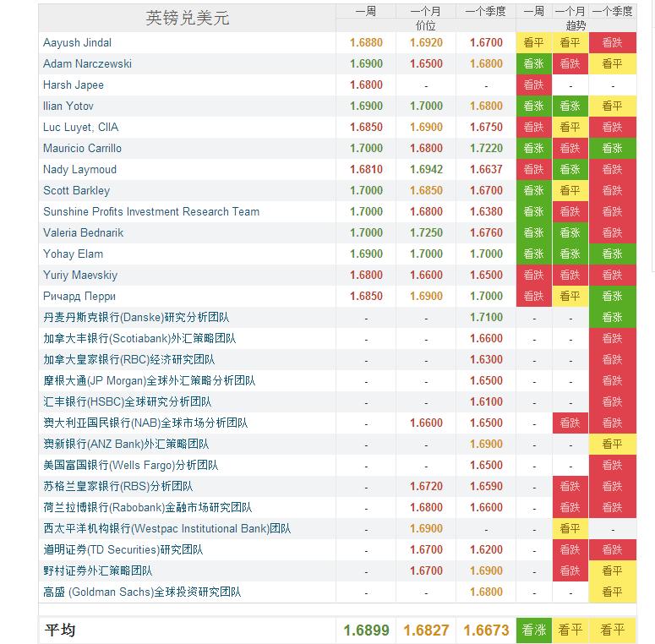
Task: Click Danske's green 看涨 trend cell
Action: point(613,318)
